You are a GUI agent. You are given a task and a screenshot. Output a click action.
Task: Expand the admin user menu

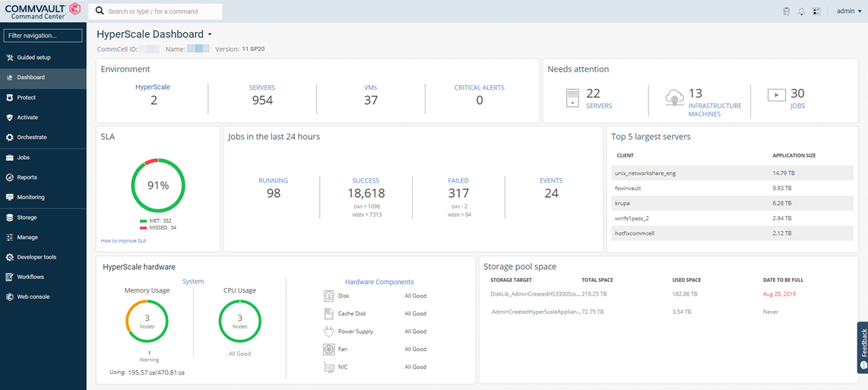849,11
